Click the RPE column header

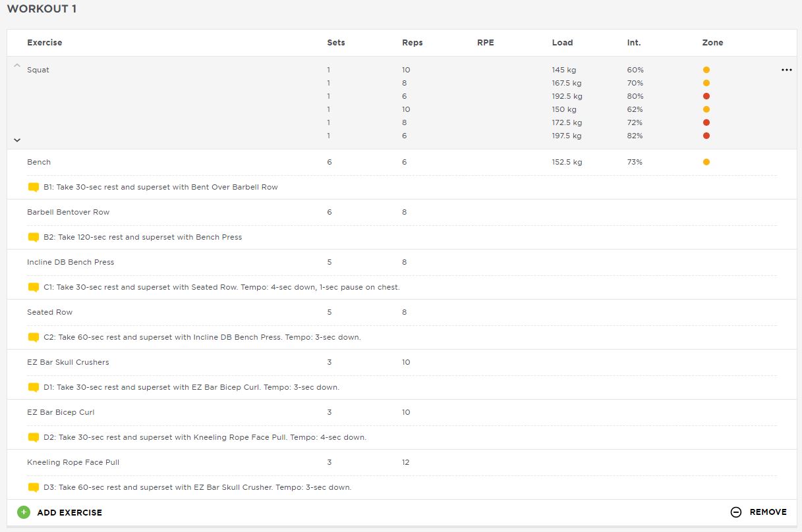pyautogui.click(x=486, y=43)
